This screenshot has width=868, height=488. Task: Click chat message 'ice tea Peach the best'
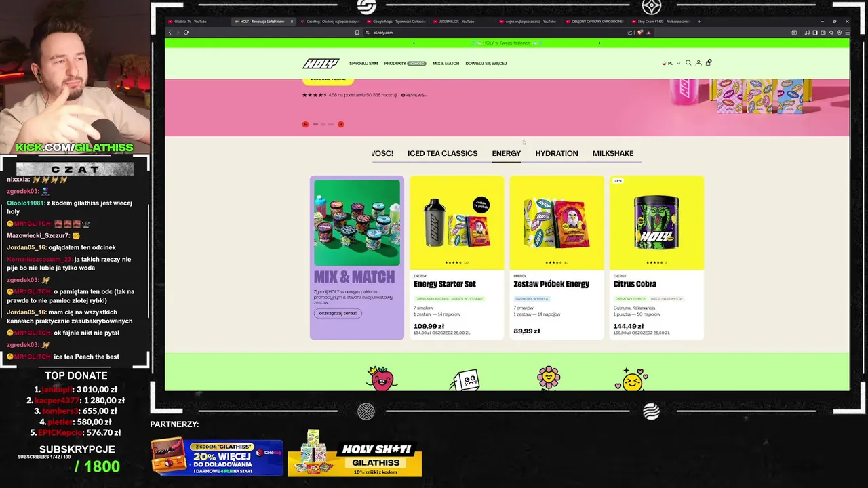(86, 357)
